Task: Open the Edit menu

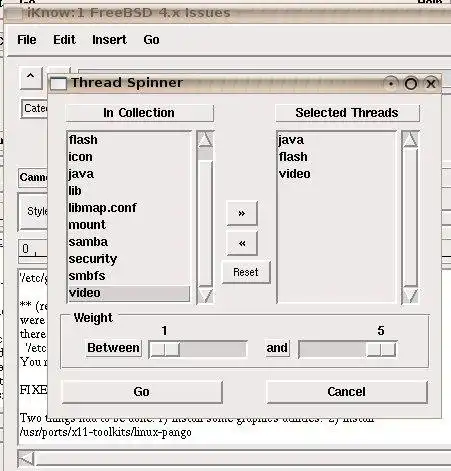Action: click(x=64, y=40)
